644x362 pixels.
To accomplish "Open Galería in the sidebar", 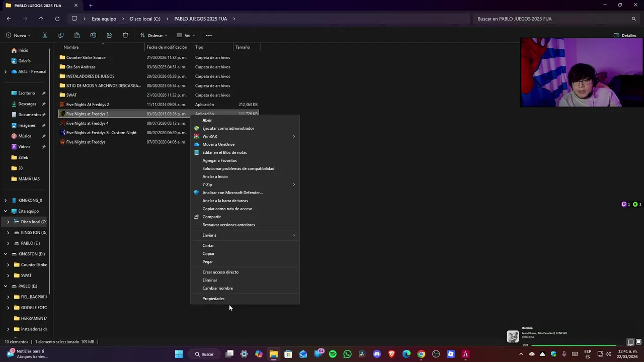I will (24, 61).
